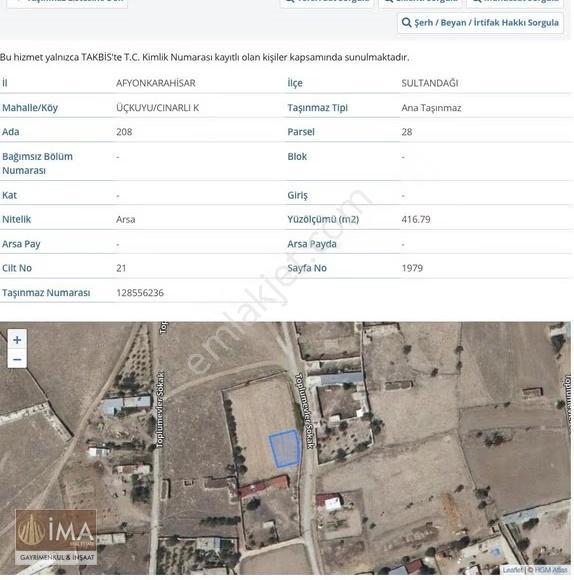Click the İlçe field label
The height and width of the screenshot is (580, 574).
[x=295, y=83]
